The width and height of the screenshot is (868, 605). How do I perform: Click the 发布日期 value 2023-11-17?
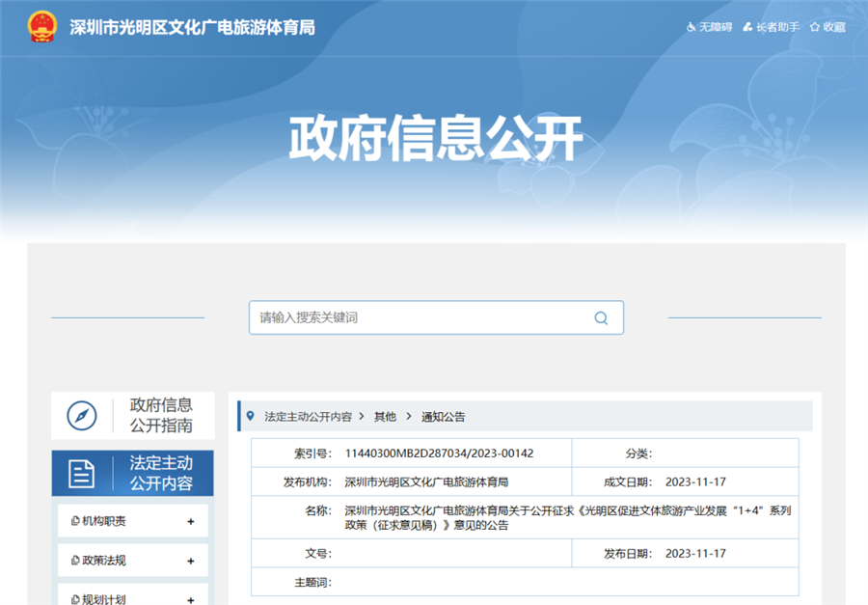[695, 554]
